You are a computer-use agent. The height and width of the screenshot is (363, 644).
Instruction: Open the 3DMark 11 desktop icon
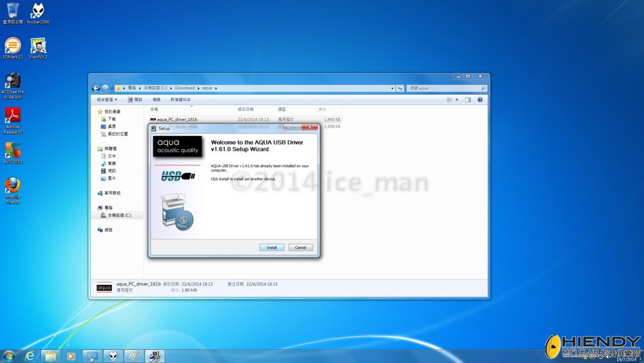[12, 46]
